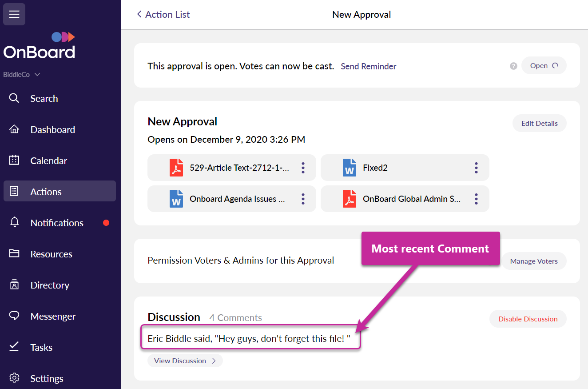Click the 'Discussion' heading
Image resolution: width=588 pixels, height=389 pixels.
174,317
